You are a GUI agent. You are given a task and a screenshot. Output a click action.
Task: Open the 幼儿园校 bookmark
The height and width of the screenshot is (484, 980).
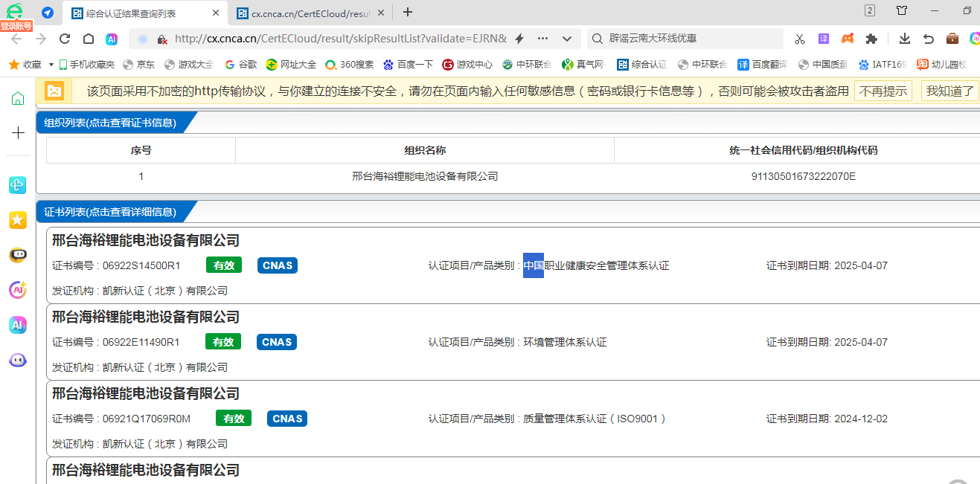click(941, 65)
